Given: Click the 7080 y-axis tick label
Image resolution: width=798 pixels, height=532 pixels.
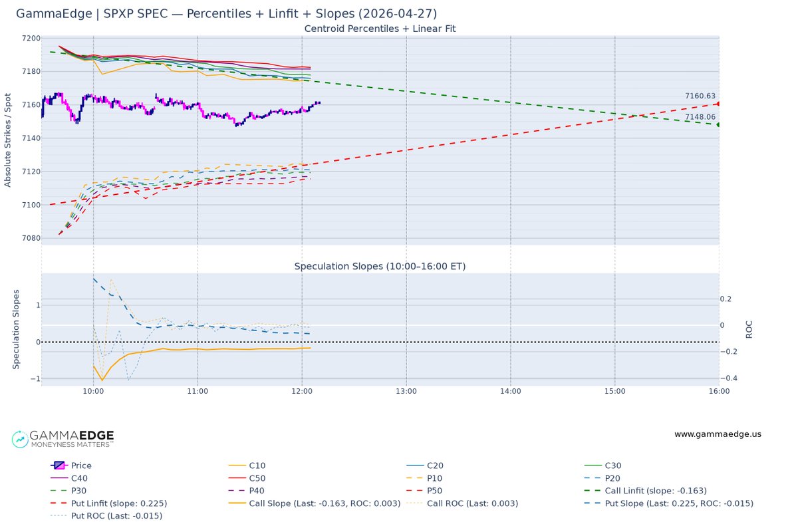Looking at the screenshot, I should [31, 238].
